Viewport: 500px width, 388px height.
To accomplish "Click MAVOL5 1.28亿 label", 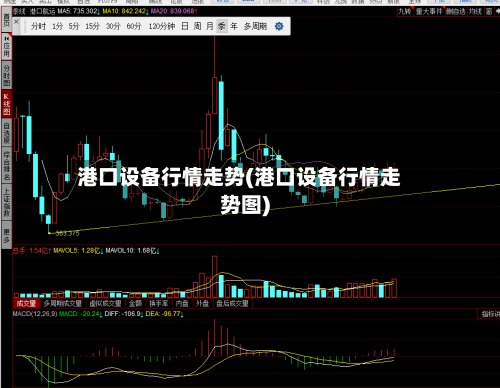I will pyautogui.click(x=78, y=250).
